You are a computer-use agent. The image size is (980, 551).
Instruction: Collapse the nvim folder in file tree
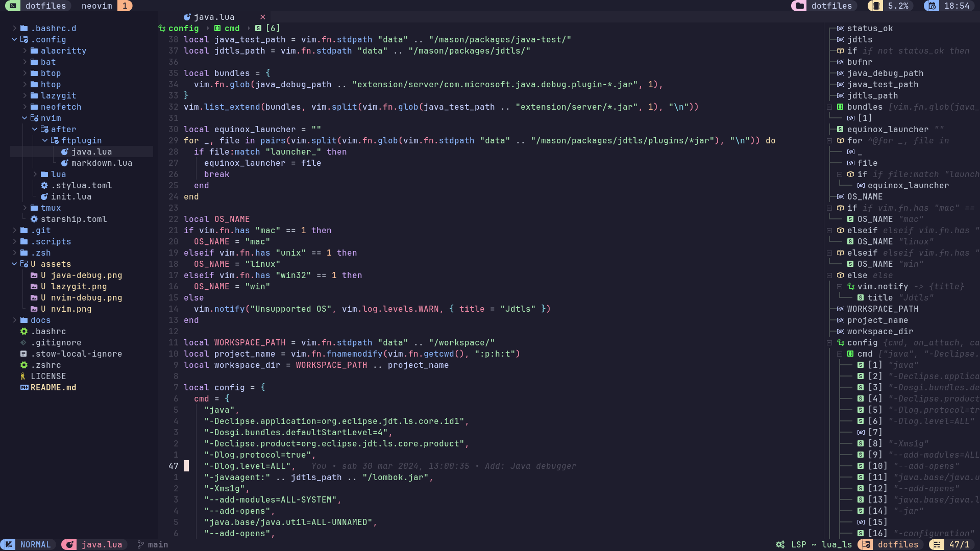(x=24, y=118)
